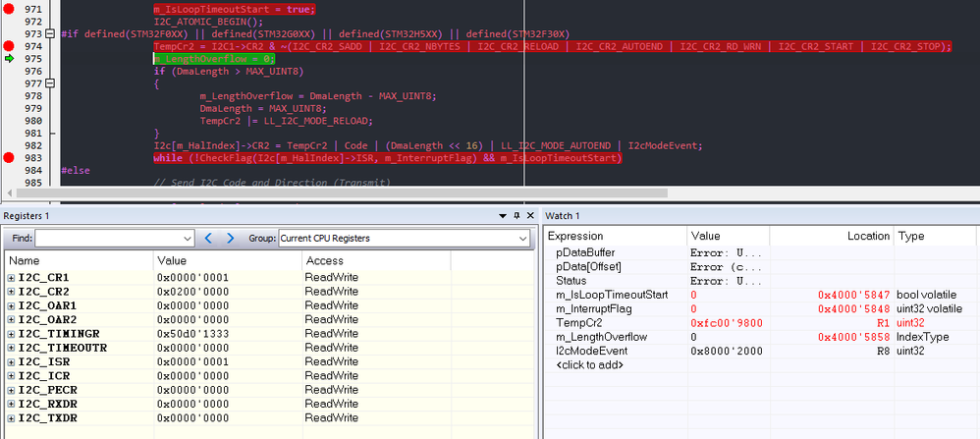Go to next register search result

point(230,239)
